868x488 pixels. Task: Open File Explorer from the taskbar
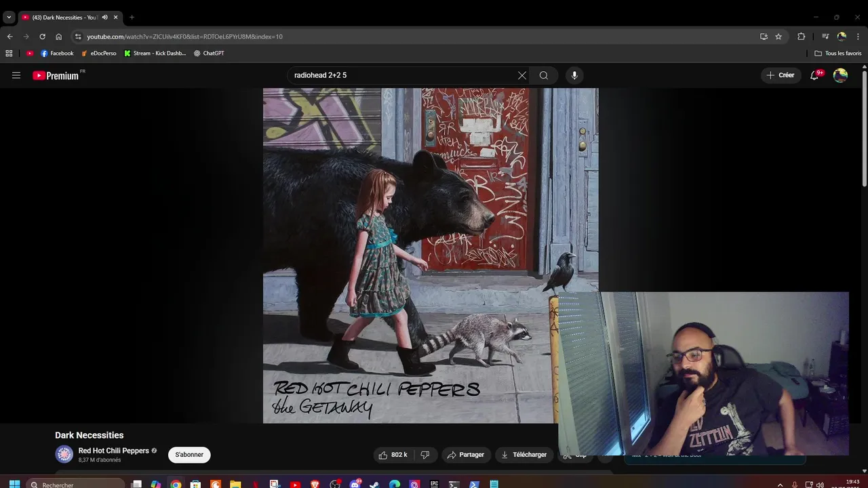tap(235, 484)
